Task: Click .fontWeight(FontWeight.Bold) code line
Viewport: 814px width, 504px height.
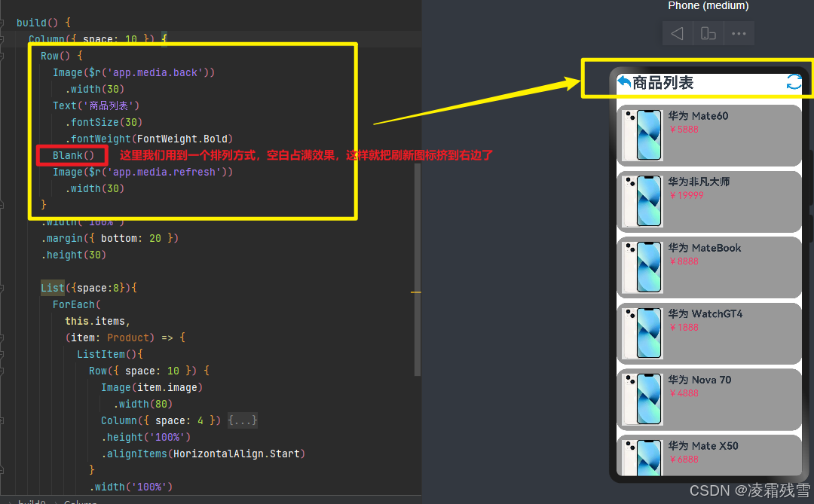Action: 149,139
